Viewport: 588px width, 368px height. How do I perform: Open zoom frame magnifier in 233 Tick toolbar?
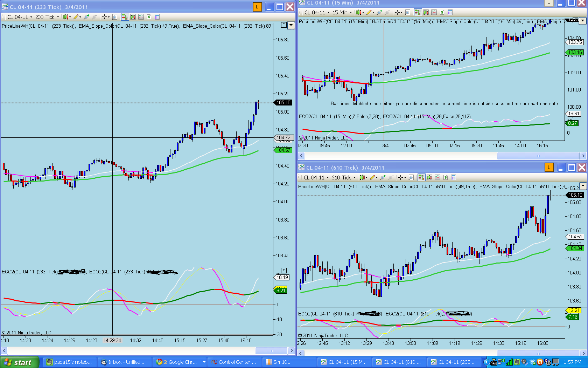(114, 17)
